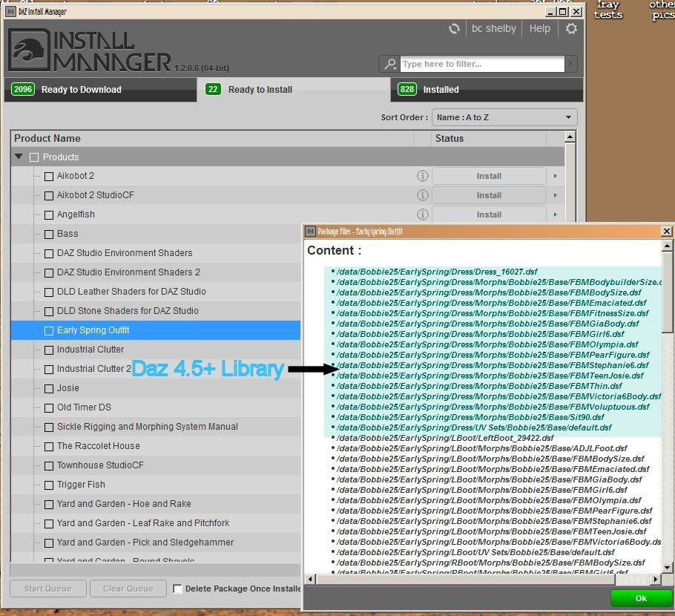Select Yard and Garden - Leaf Rake and Pitchfork
The image size is (675, 616).
[156, 523]
